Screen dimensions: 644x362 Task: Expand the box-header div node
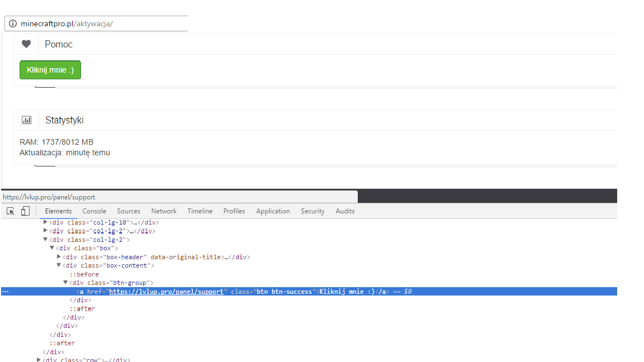pyautogui.click(x=59, y=257)
